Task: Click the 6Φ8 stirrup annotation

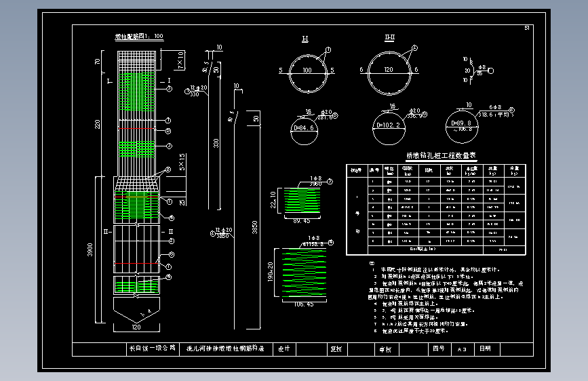Action: point(495,107)
